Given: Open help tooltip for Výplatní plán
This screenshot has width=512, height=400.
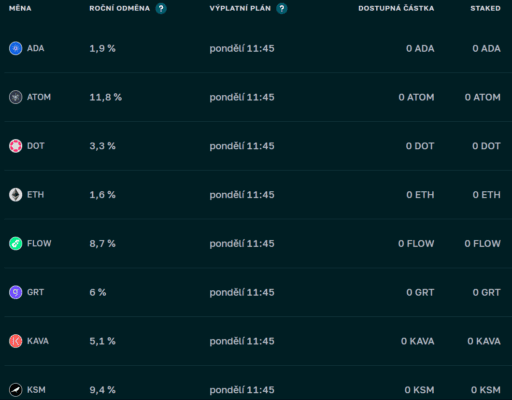Looking at the screenshot, I should click(282, 8).
